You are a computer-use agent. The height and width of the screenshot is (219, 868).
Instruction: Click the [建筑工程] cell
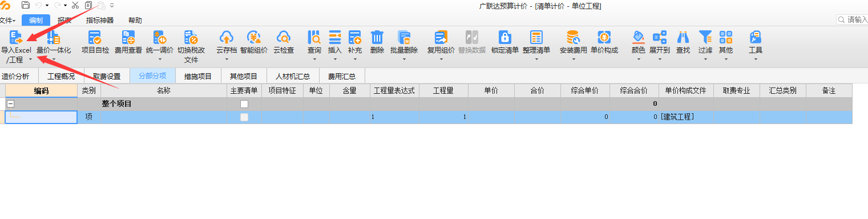coord(685,117)
